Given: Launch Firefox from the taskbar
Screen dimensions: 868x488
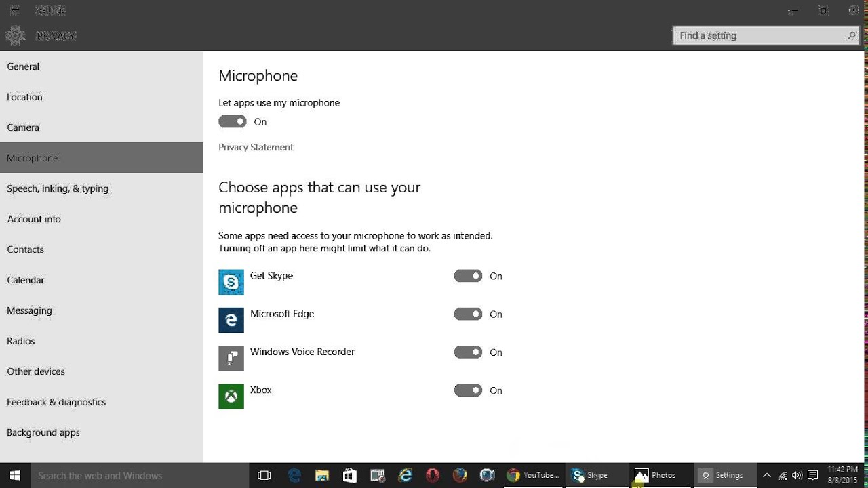Looking at the screenshot, I should pos(460,475).
